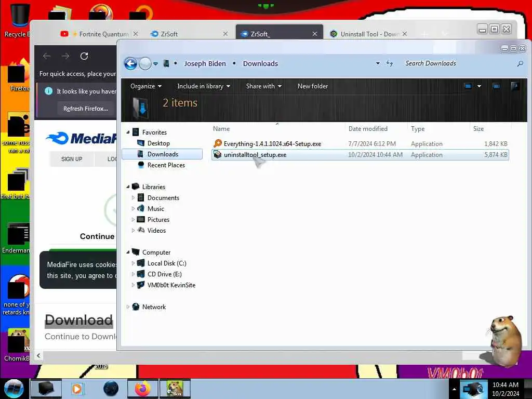Viewport: 532px width, 399px height.
Task: Open the Include in library menu
Action: point(204,86)
